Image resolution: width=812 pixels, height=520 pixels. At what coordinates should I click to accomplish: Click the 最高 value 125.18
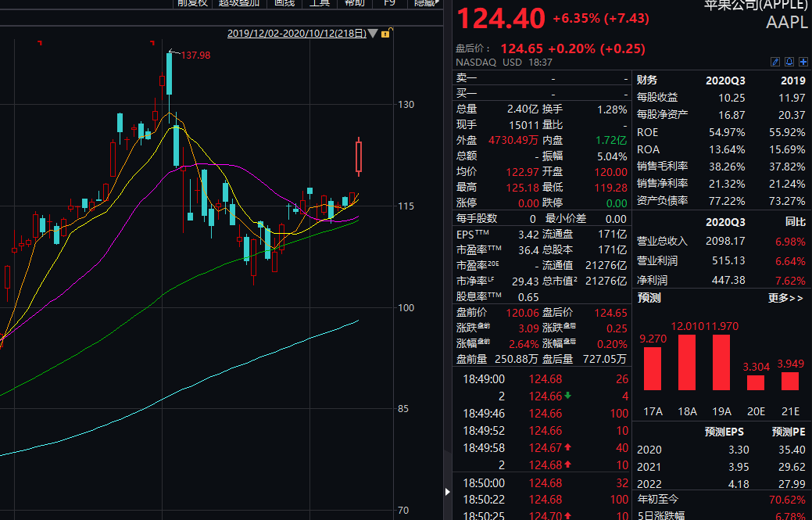(x=523, y=187)
